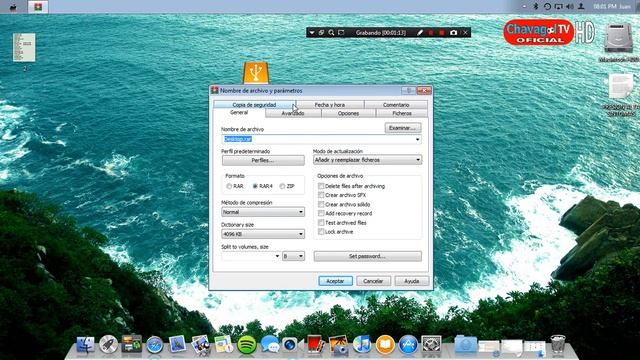Enable Test archived files checkbox
The width and height of the screenshot is (640, 360).
(x=321, y=222)
